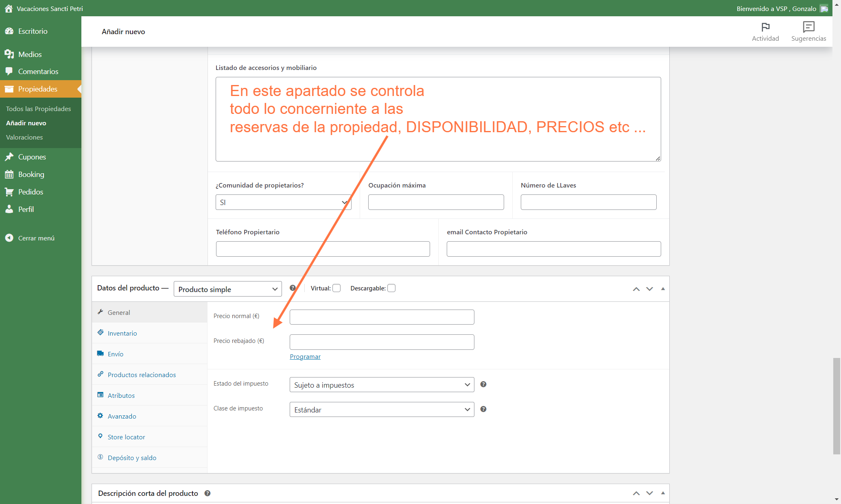Switch to the Avanzado tab

pyautogui.click(x=150, y=416)
